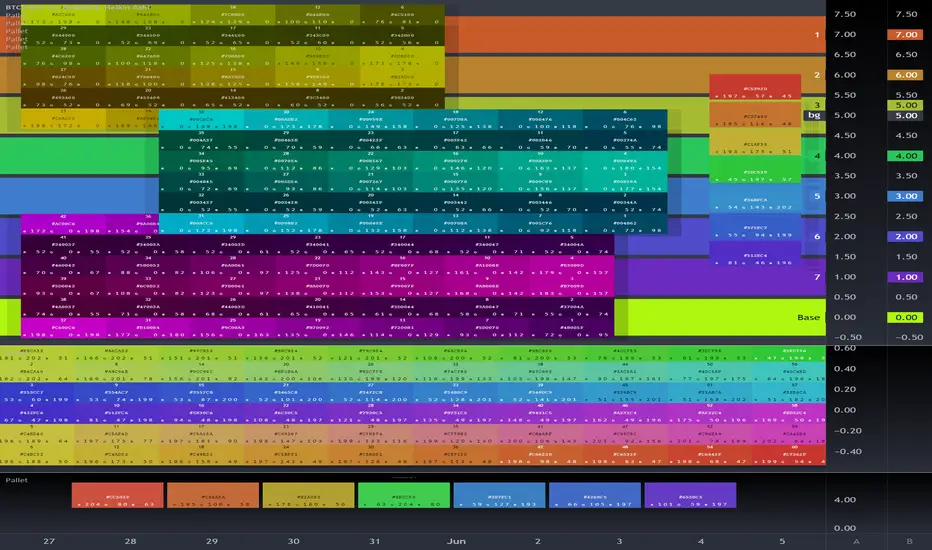Image resolution: width=932 pixels, height=550 pixels.
Task: Pick the stacked orange swatch with RGB 195 116 48
Action: point(755,115)
